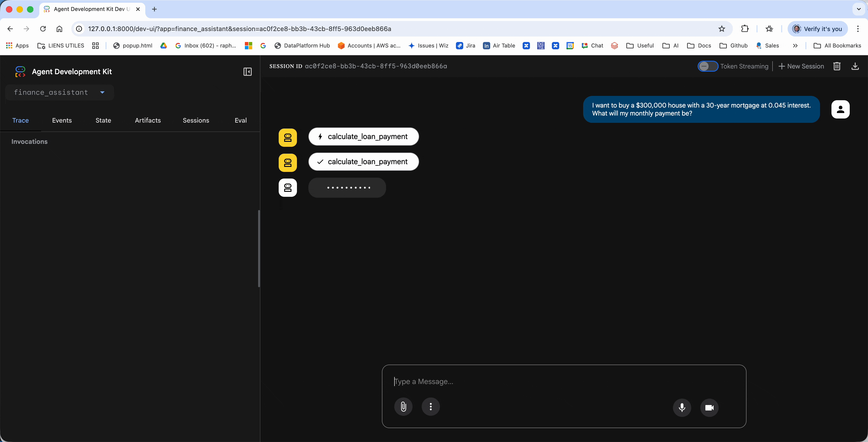Open the three-dot more options button

(431, 407)
